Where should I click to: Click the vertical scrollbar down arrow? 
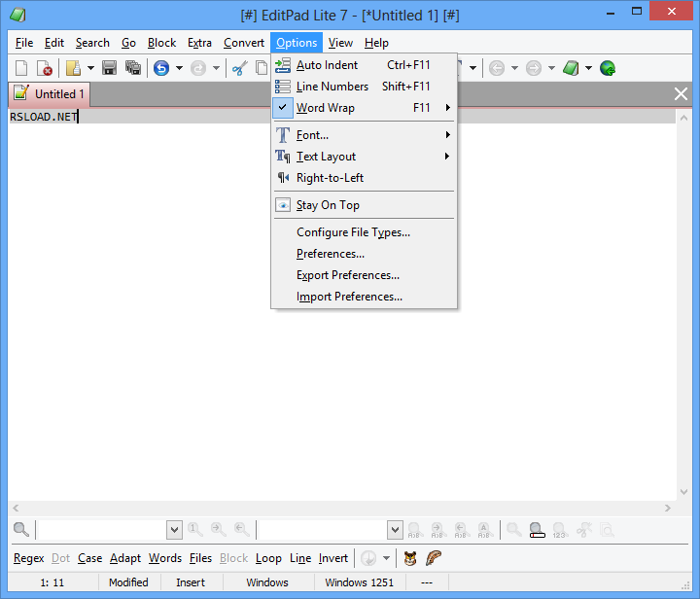click(x=683, y=492)
